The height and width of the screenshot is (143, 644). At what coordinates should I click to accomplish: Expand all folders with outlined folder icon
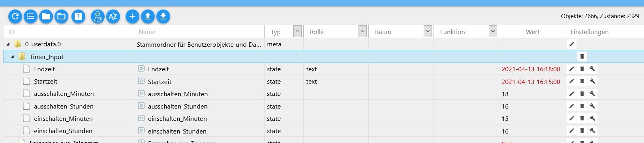[x=62, y=16]
